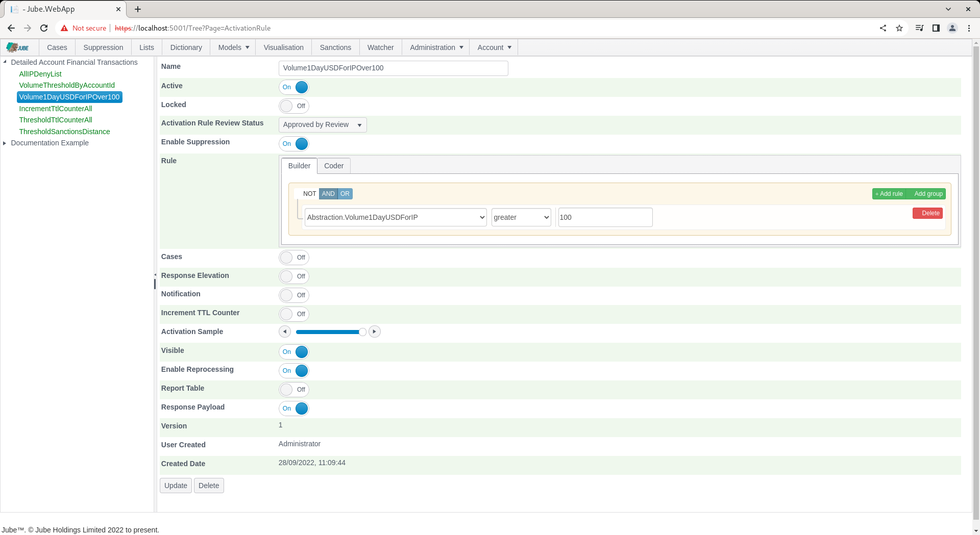Open the Sanctions menu item
This screenshot has height=535, width=980.
pyautogui.click(x=335, y=47)
